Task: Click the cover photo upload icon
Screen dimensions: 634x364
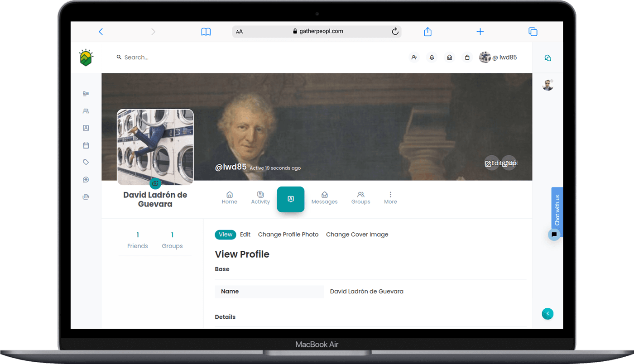Action: click(509, 163)
